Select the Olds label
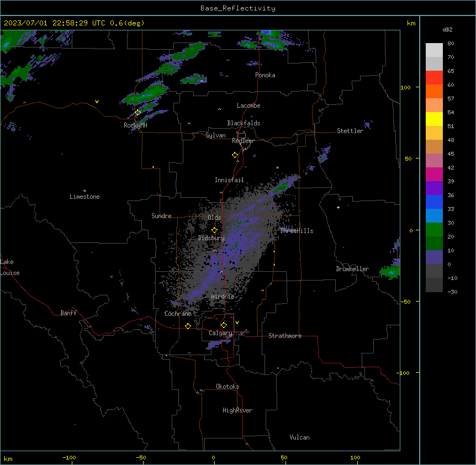Viewport: 476px width, 465px height. pyautogui.click(x=214, y=218)
